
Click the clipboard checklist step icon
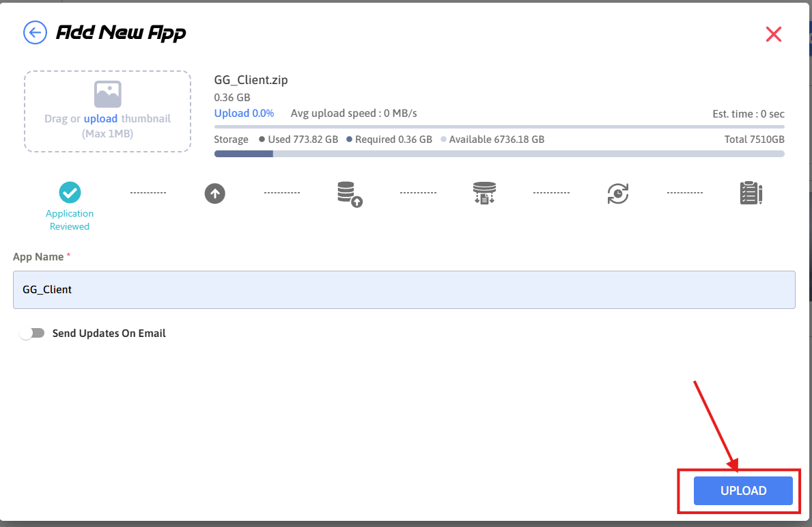(x=751, y=193)
